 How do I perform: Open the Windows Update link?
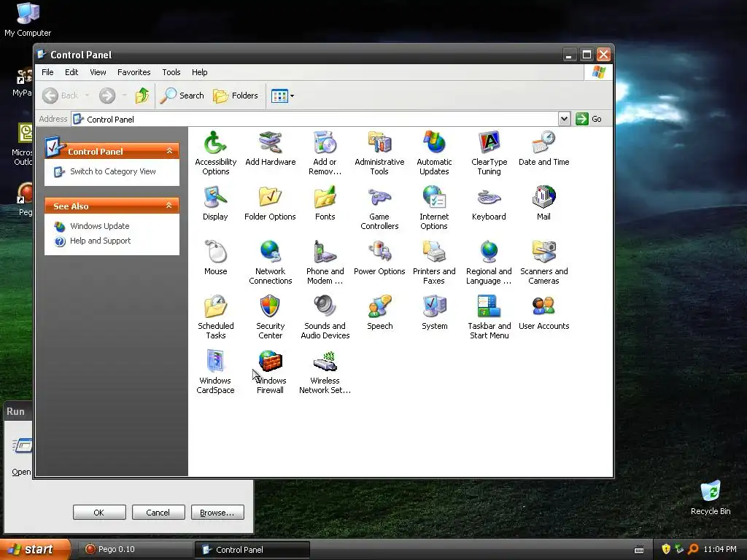point(99,226)
